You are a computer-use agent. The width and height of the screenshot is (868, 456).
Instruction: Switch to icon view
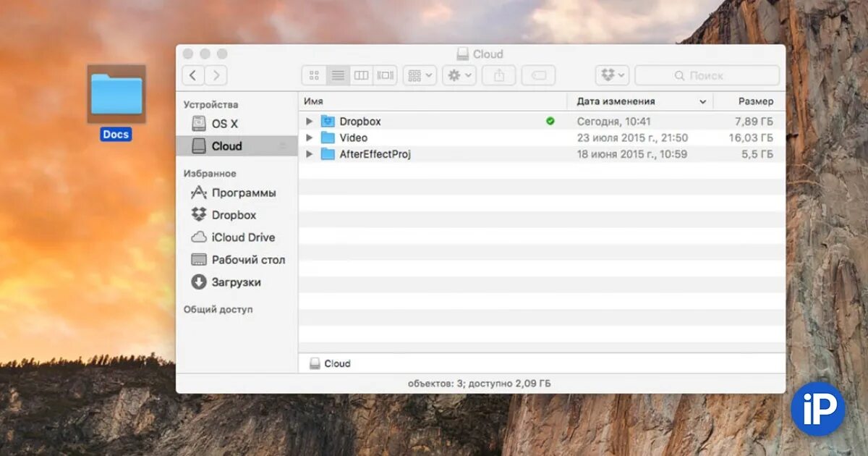coord(314,75)
